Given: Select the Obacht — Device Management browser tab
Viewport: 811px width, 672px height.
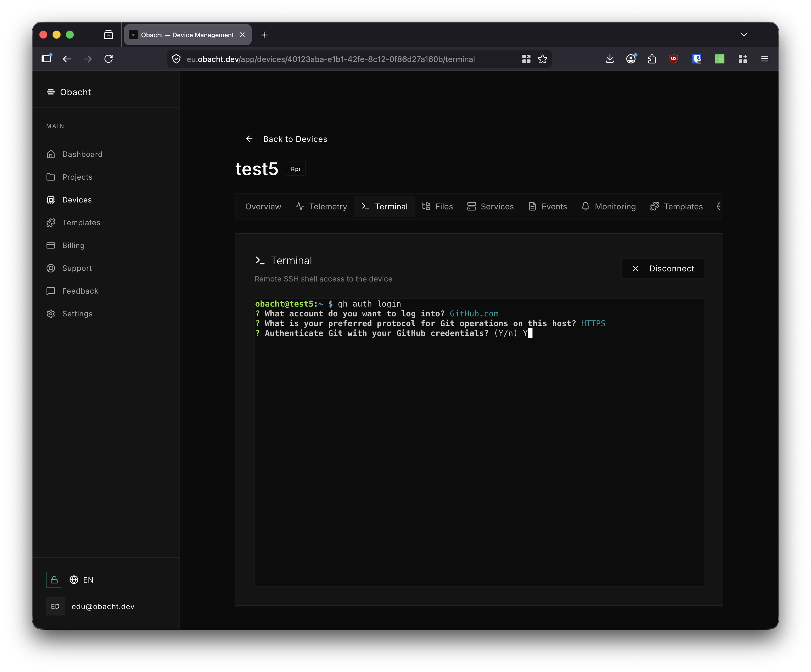Looking at the screenshot, I should click(188, 35).
